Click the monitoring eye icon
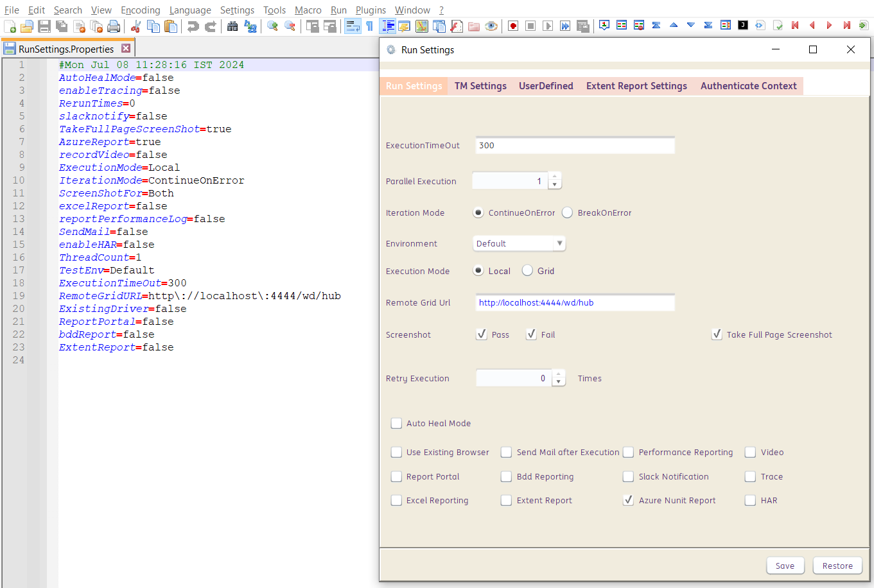The image size is (874, 588). coord(491,26)
